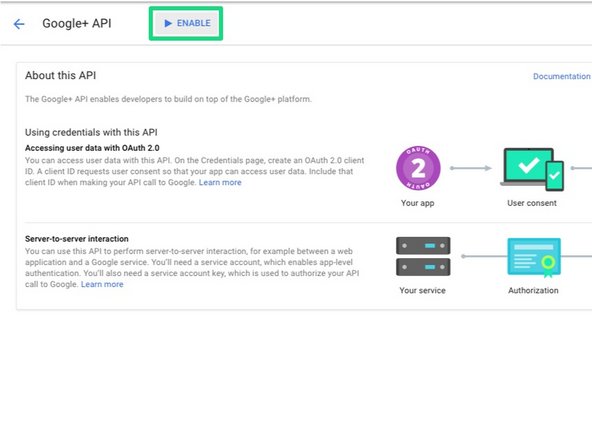
Task: Click the Authorization certificate icon
Action: (x=534, y=257)
